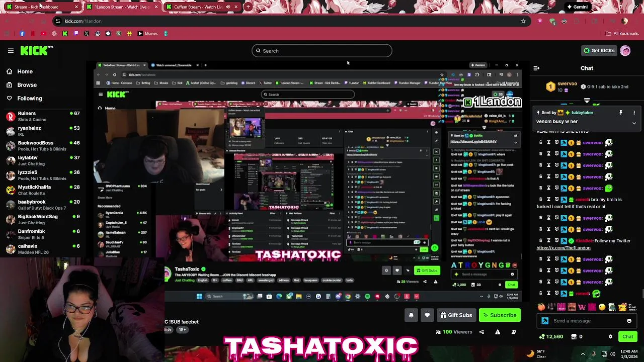Open a new browser tab
The width and height of the screenshot is (644, 362).
[x=249, y=7]
